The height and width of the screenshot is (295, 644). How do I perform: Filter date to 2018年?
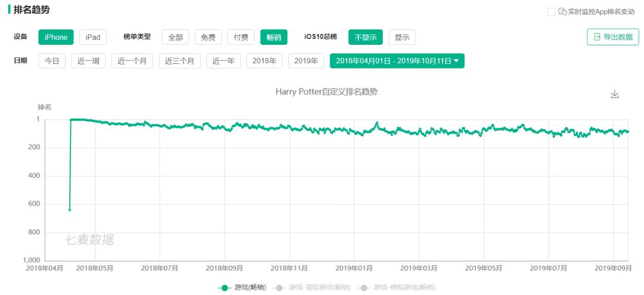coord(264,61)
